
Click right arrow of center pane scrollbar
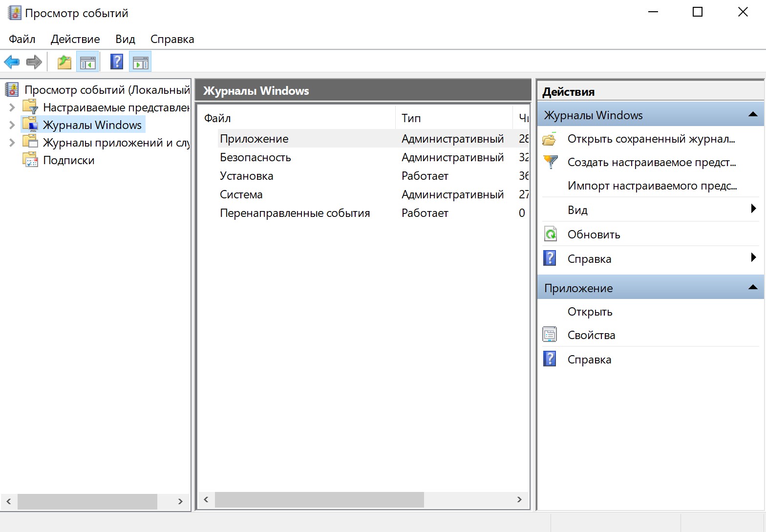pyautogui.click(x=519, y=499)
